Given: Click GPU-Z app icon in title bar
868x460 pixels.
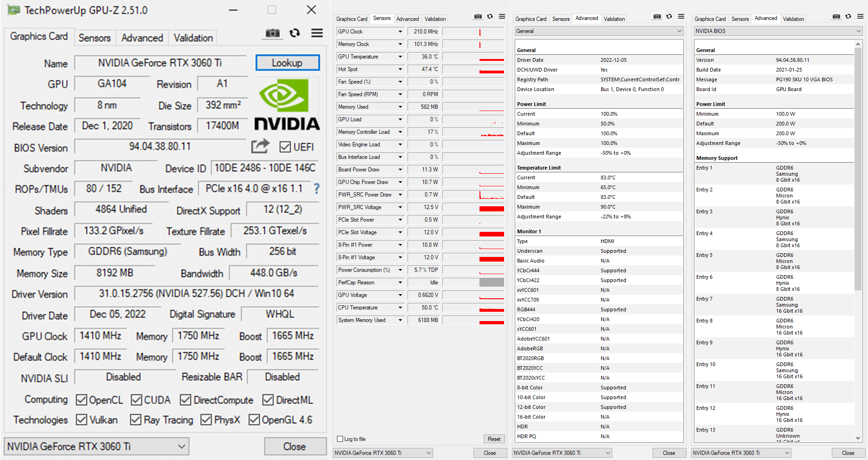Looking at the screenshot, I should tap(14, 10).
